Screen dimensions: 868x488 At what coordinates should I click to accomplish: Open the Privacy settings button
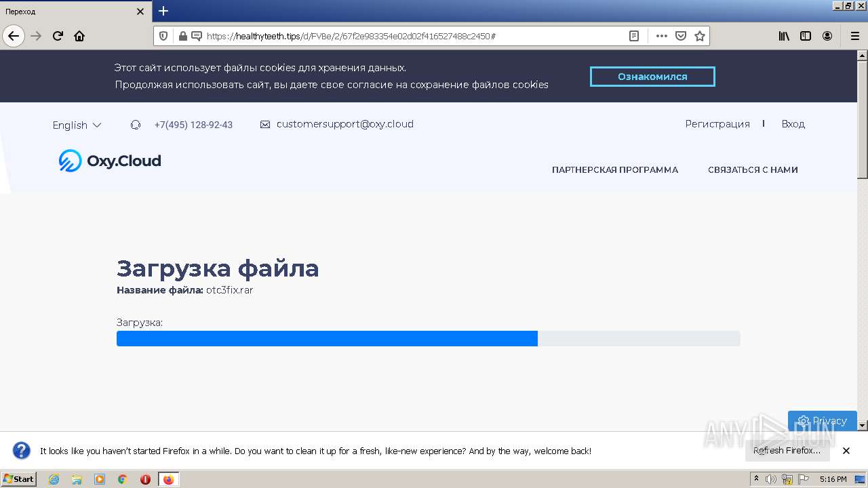click(x=822, y=420)
